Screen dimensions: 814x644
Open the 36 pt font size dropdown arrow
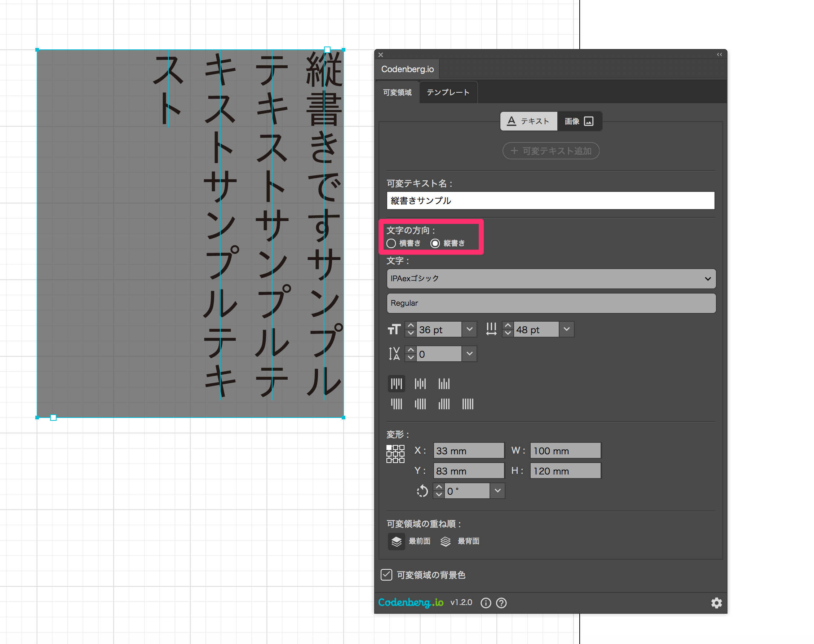point(469,329)
